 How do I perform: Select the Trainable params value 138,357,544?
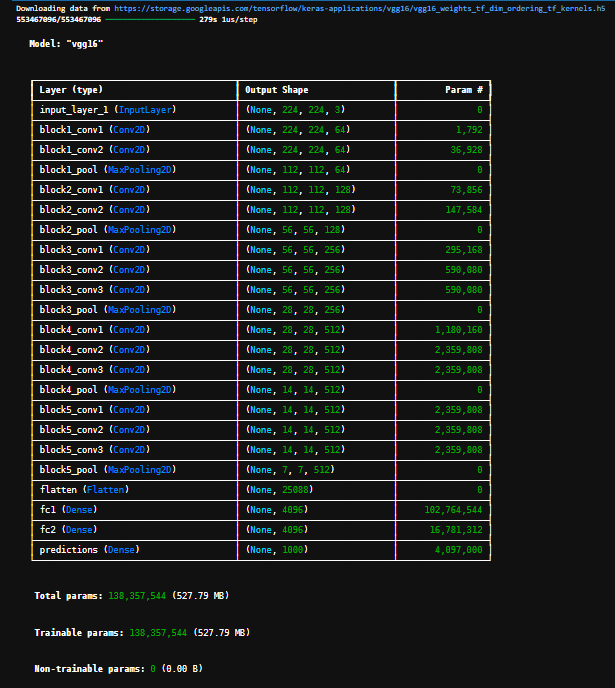click(158, 633)
